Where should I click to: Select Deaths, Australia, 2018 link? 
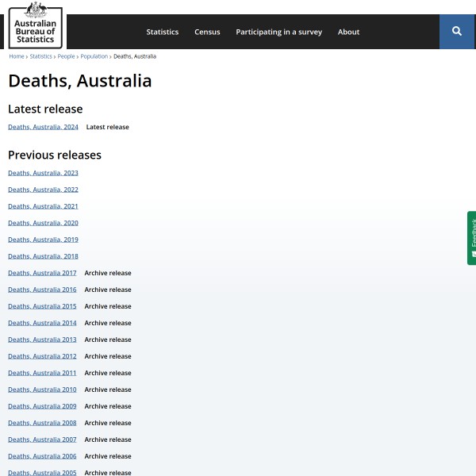tap(43, 256)
